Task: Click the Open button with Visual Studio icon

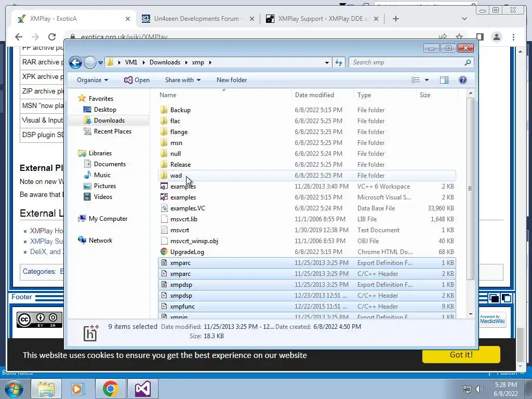Action: pyautogui.click(x=137, y=80)
